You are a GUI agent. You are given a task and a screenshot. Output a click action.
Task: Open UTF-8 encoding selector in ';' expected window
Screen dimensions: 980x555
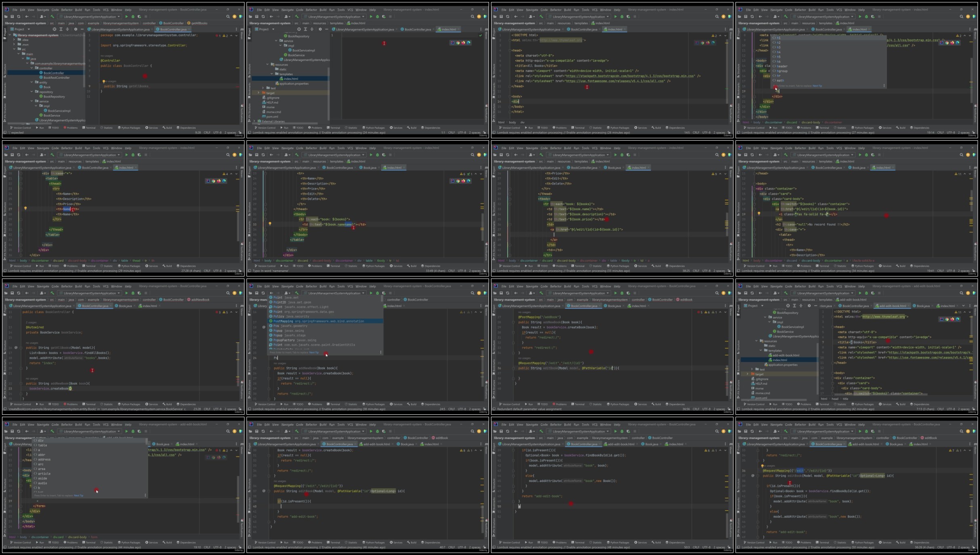pos(217,133)
